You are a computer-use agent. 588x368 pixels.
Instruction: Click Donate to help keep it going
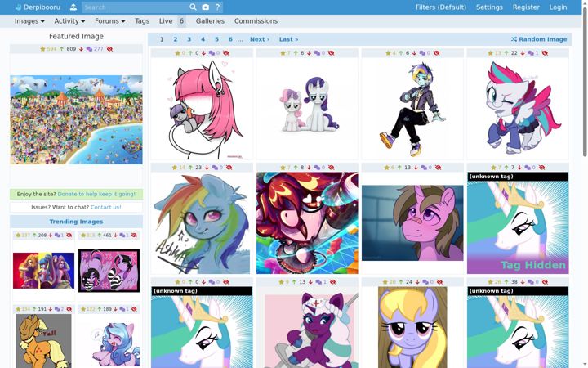[x=96, y=194]
